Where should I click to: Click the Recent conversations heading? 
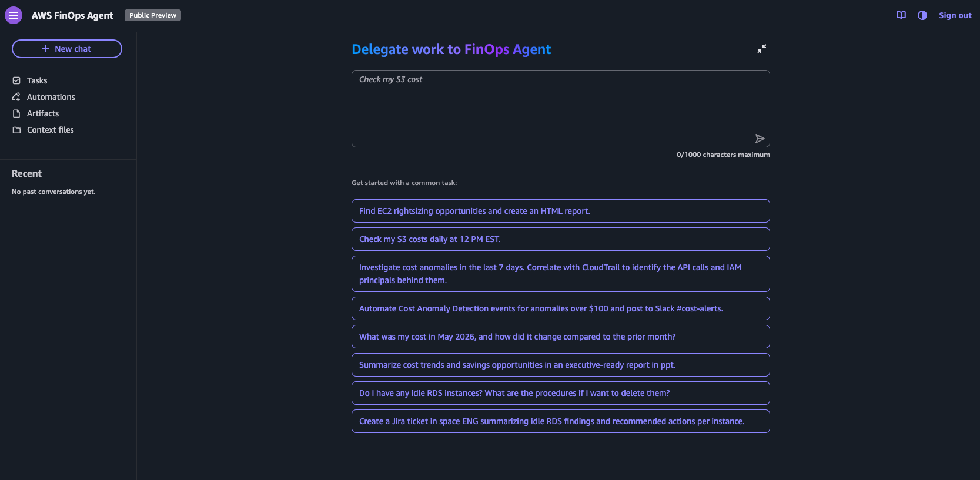(x=27, y=173)
